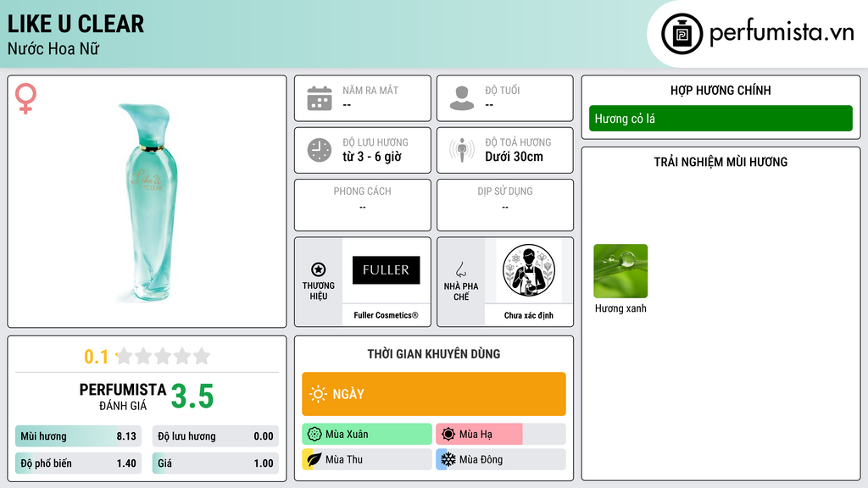
Task: Click the yellow 0.1 user rating
Action: pos(97,357)
